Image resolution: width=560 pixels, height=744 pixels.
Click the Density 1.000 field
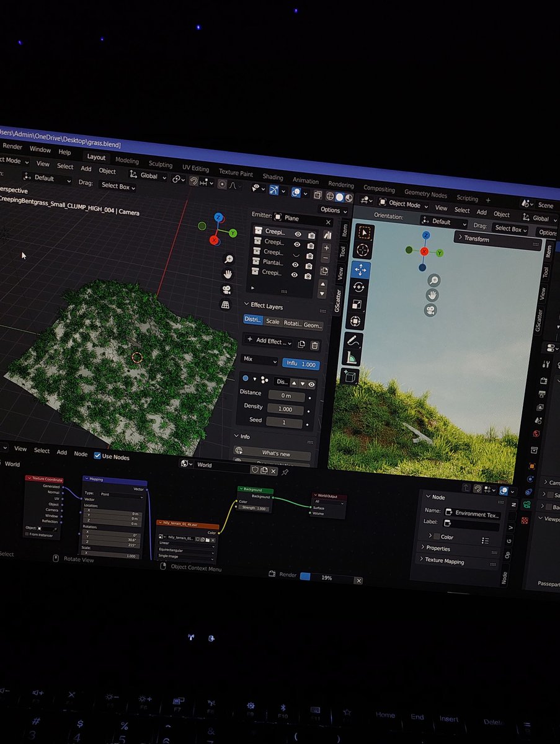coord(285,409)
